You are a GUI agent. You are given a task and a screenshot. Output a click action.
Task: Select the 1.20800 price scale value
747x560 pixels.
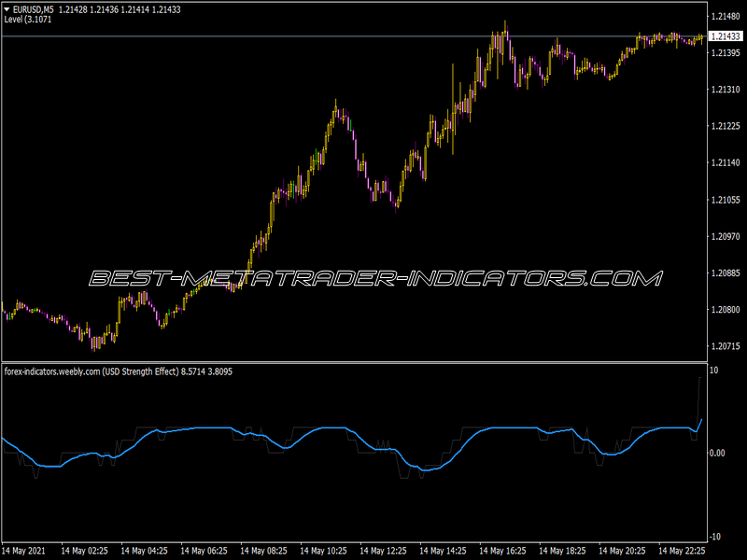[x=726, y=310]
